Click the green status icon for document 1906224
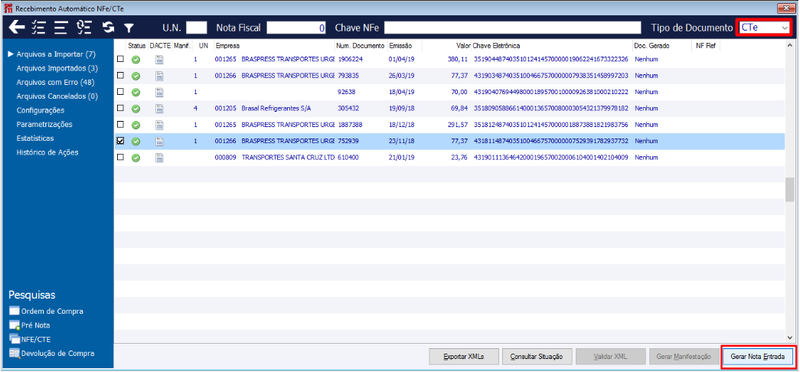The image size is (800, 372). click(x=136, y=60)
